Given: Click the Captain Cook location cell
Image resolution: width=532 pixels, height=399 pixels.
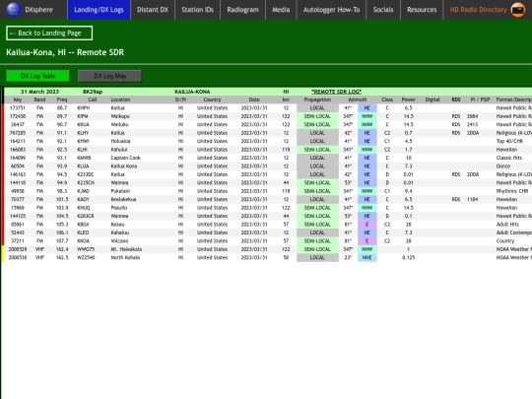Looking at the screenshot, I should click(125, 158).
